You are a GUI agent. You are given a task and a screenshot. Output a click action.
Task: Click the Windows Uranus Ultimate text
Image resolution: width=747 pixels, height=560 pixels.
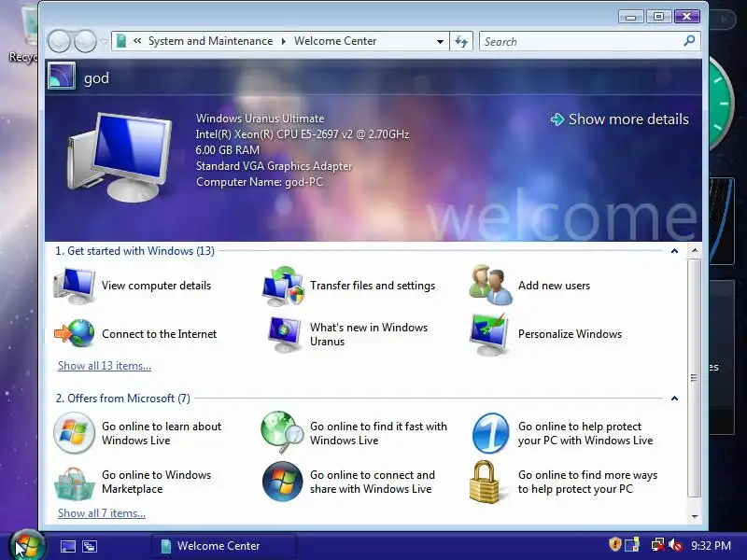[x=261, y=119]
